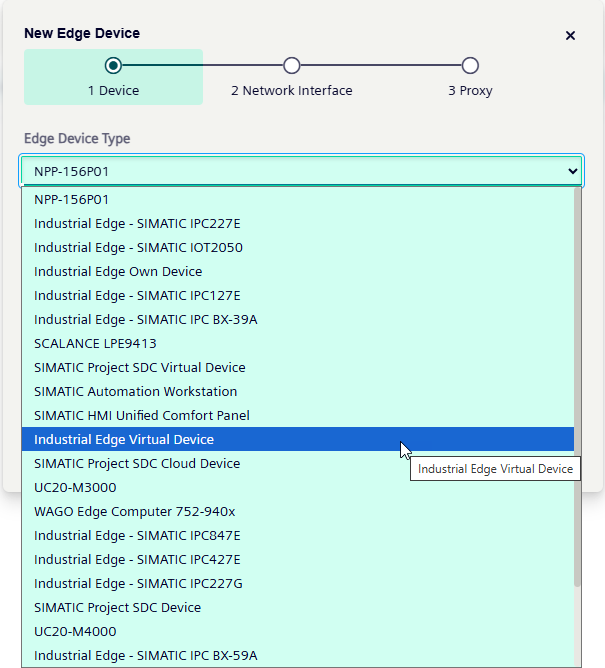Select step 3 Proxy circle
Screen dimensions: 605x668
coord(470,66)
